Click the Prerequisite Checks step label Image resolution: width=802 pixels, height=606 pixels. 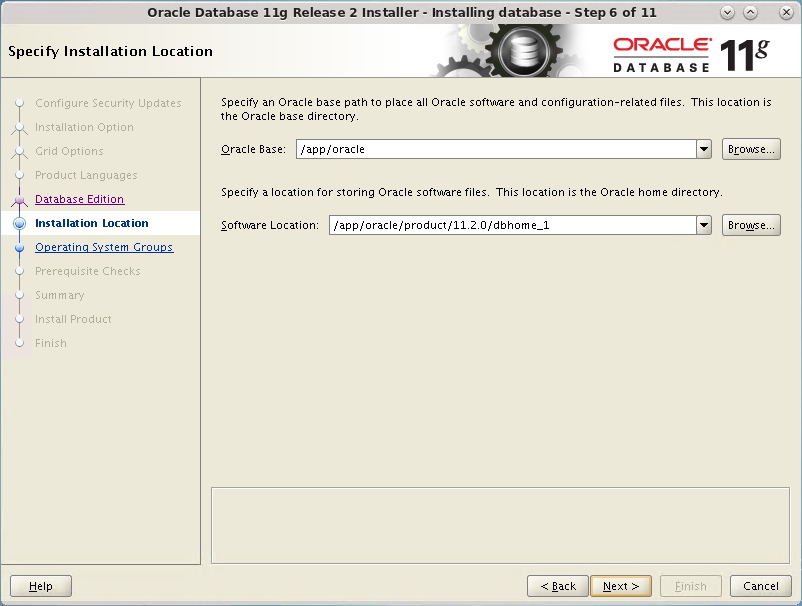click(87, 271)
